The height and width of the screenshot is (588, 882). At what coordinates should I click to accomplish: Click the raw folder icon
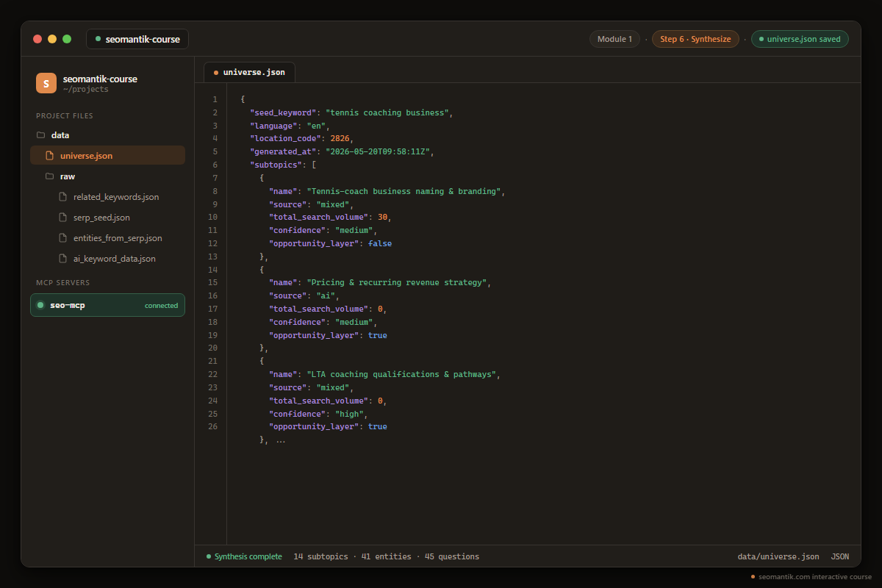click(x=49, y=176)
